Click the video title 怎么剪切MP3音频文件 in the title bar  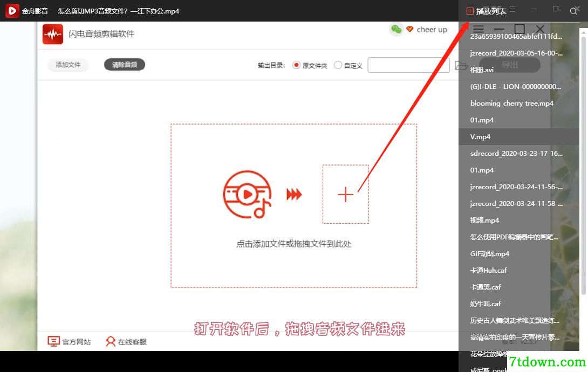coord(119,11)
